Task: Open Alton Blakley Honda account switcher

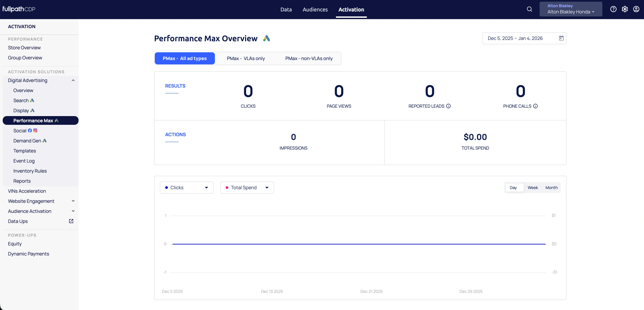Action: coord(570,9)
